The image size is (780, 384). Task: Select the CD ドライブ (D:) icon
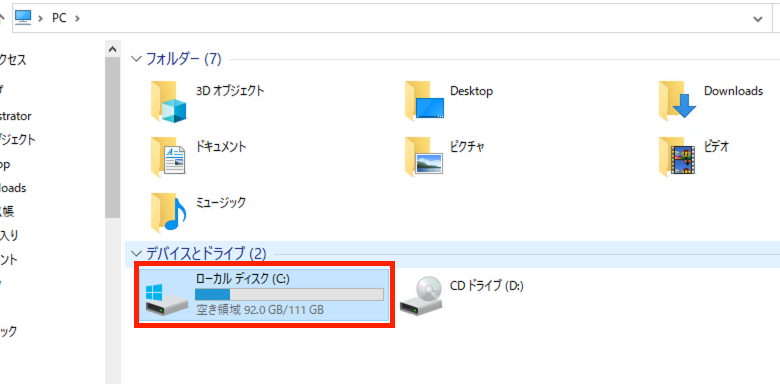421,297
